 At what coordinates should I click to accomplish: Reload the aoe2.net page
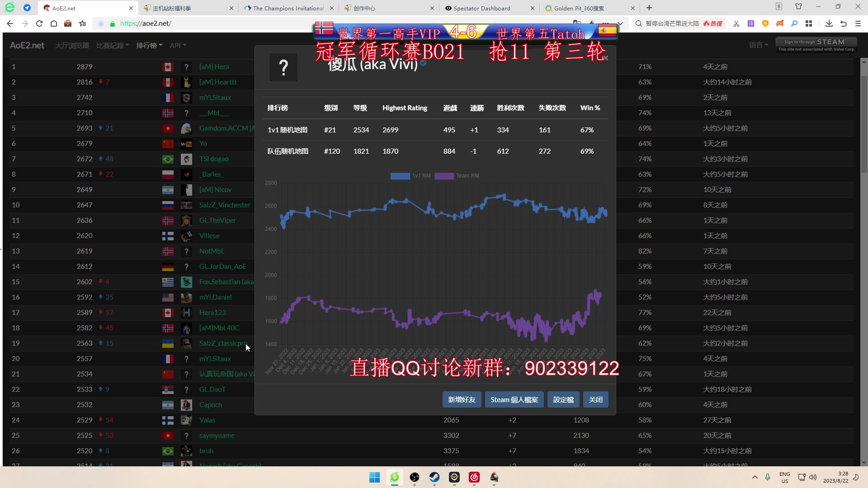39,23
